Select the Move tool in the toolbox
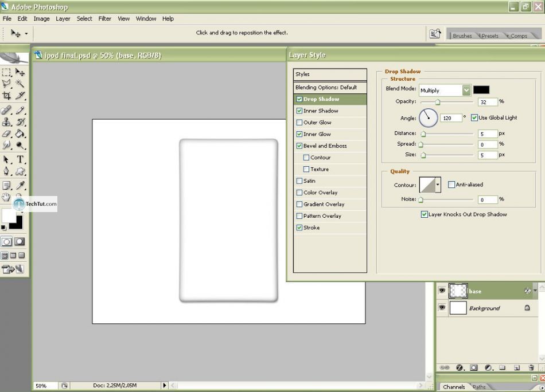Screen dimensions: 545x392 [x=20, y=72]
